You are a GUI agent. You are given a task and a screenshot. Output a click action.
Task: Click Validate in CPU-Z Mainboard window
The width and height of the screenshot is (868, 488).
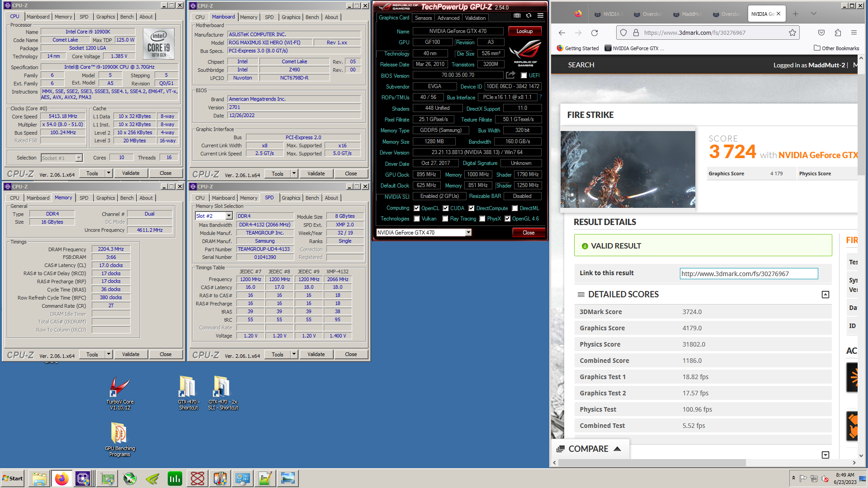pyautogui.click(x=316, y=174)
